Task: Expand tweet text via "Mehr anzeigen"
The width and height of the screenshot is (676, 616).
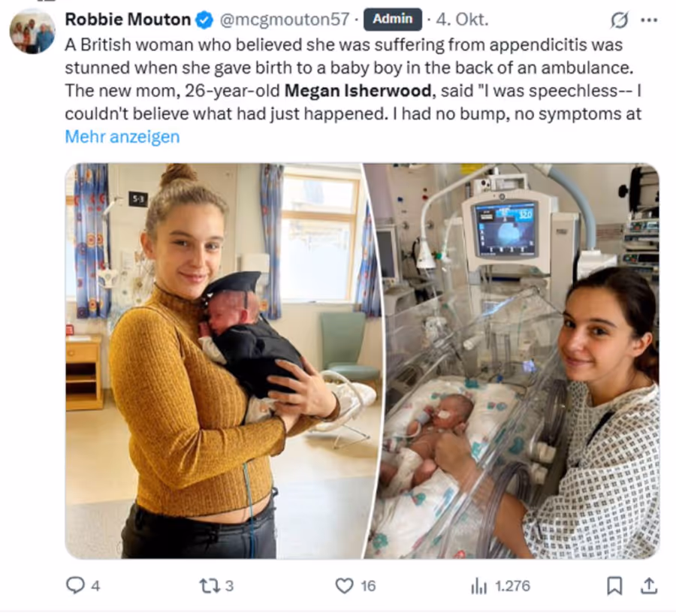Action: click(122, 137)
